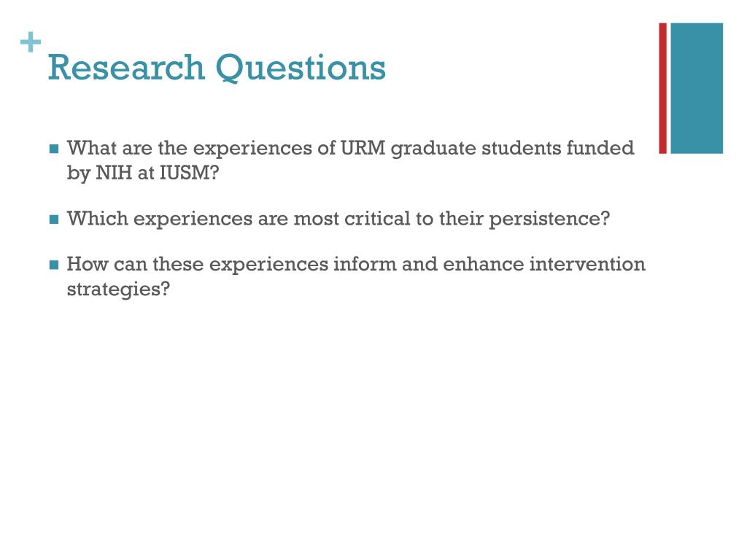Click the acronym 'URM' in the first bullet
747x560 pixels.
pyautogui.click(x=363, y=148)
